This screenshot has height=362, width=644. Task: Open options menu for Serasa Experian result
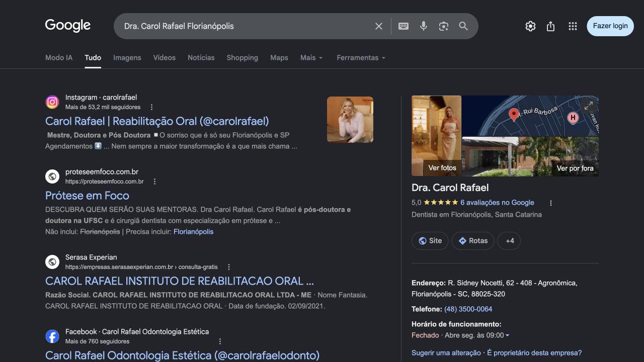(229, 267)
